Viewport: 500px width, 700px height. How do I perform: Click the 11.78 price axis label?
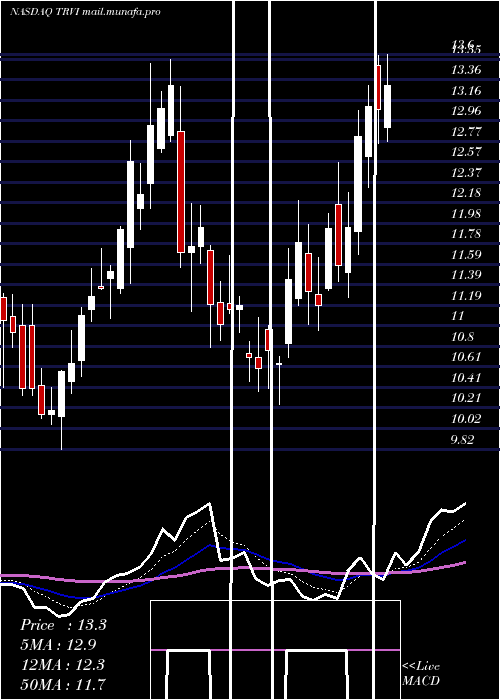pos(466,233)
